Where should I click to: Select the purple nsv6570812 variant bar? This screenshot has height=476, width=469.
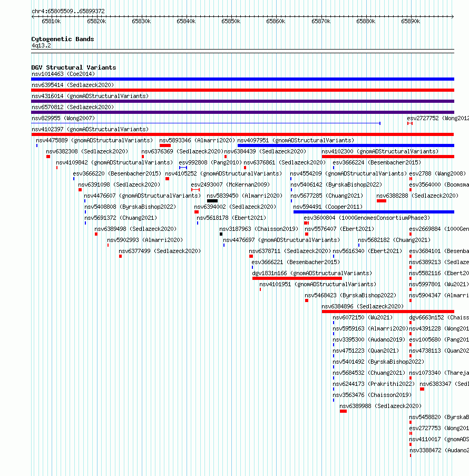(x=242, y=112)
